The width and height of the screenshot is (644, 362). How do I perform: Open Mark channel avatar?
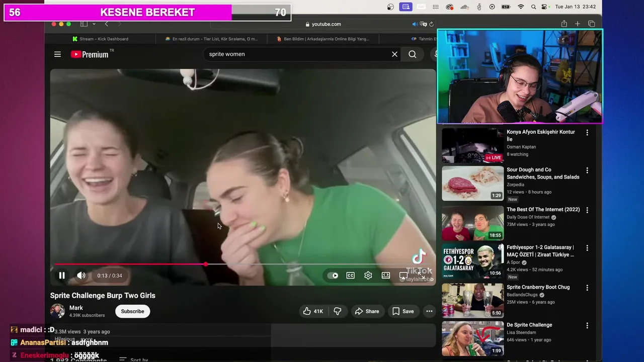(57, 311)
